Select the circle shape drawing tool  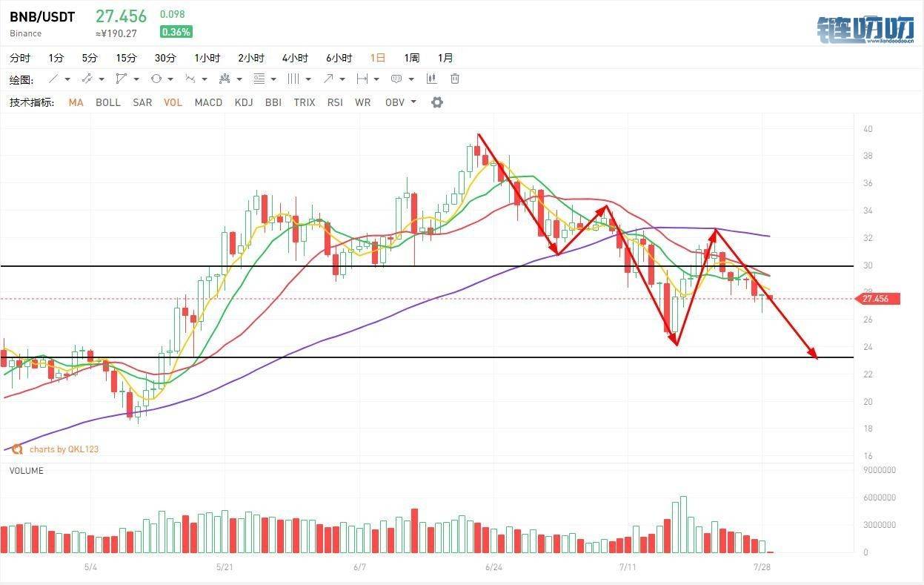tap(156, 79)
